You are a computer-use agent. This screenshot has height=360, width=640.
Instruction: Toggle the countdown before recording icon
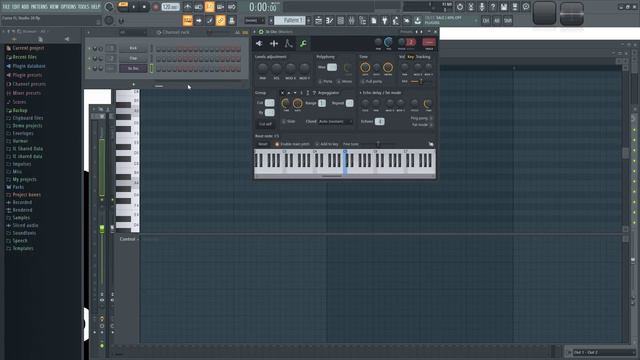209,7
